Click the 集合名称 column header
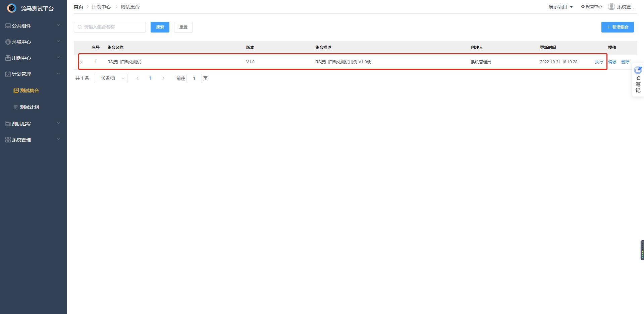The height and width of the screenshot is (314, 644). tap(115, 48)
